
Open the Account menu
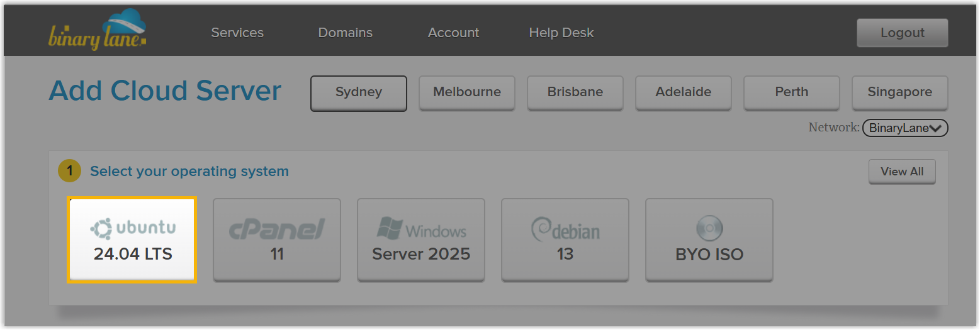pos(453,33)
